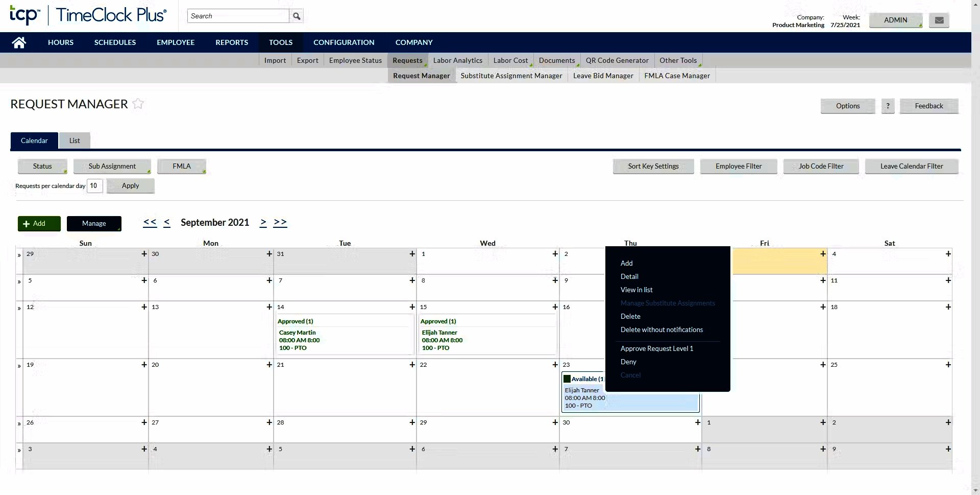This screenshot has height=495, width=980.
Task: Expand the week of September 19 with the chevron
Action: pos(18,365)
